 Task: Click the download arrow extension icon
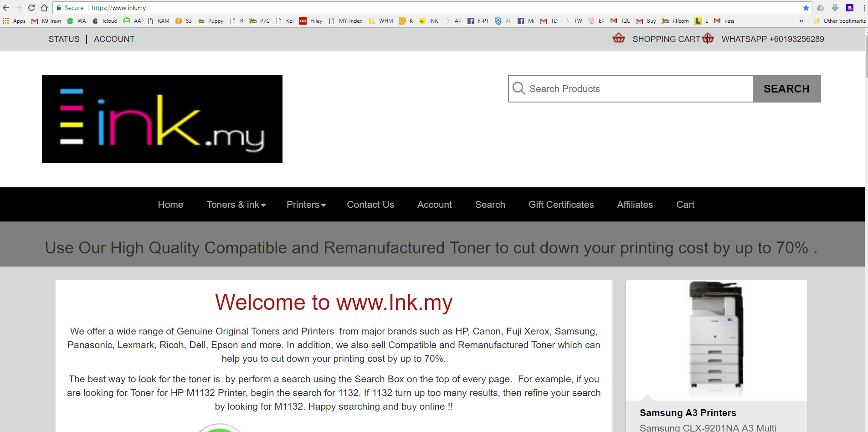835,8
